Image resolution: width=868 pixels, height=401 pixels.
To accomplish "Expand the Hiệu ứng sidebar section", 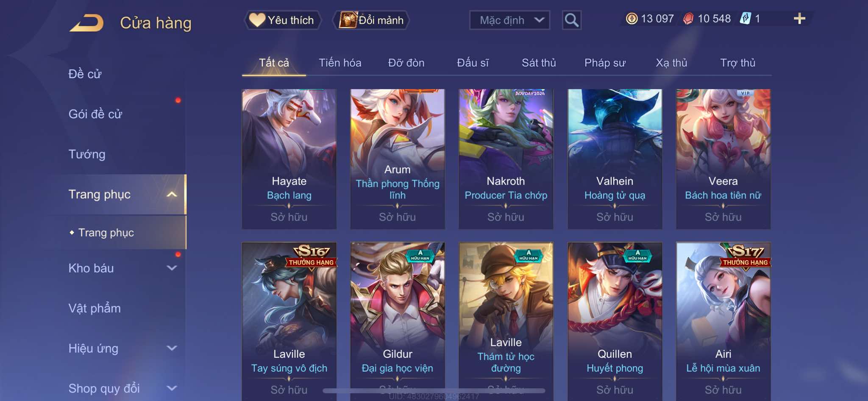I will pyautogui.click(x=172, y=348).
